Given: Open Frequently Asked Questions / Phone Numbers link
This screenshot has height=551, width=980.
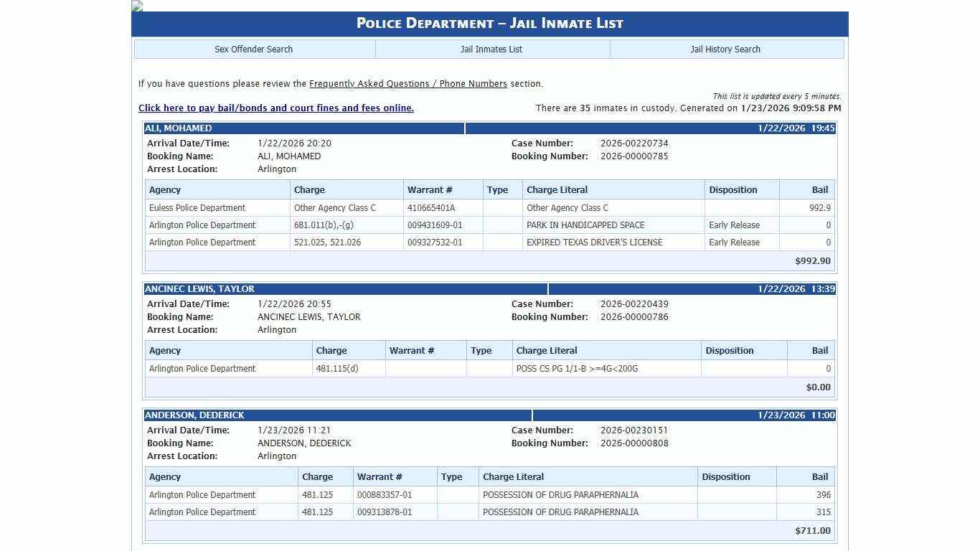Looking at the screenshot, I should pos(407,84).
